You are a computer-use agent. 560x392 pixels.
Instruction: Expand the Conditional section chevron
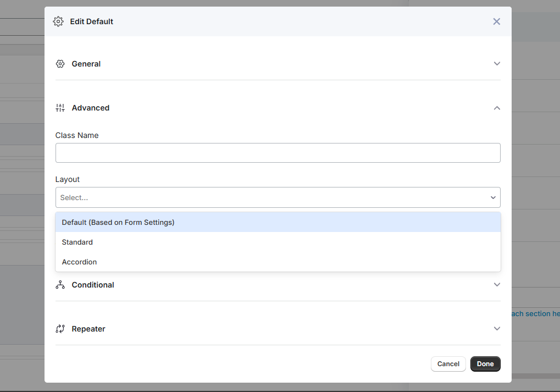pyautogui.click(x=497, y=285)
